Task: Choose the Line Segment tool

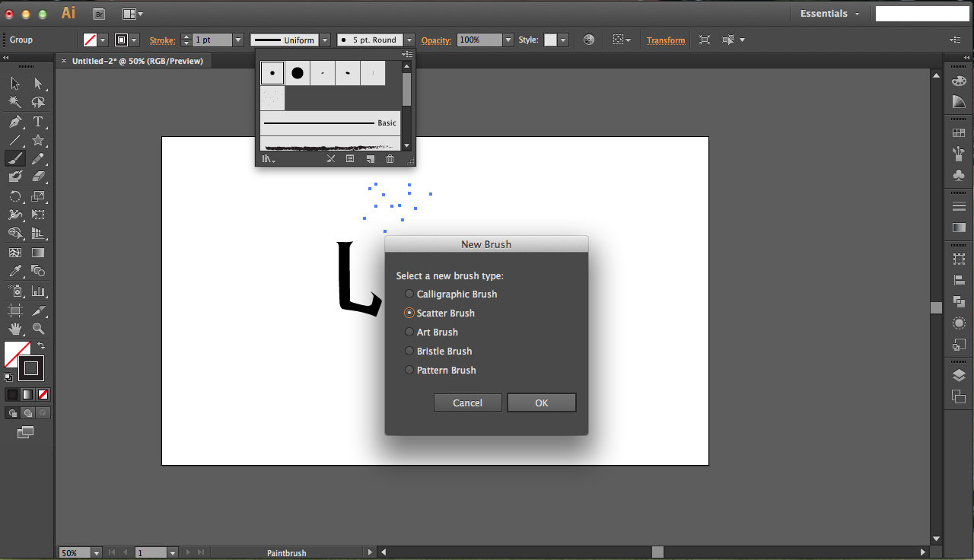Action: pos(15,140)
